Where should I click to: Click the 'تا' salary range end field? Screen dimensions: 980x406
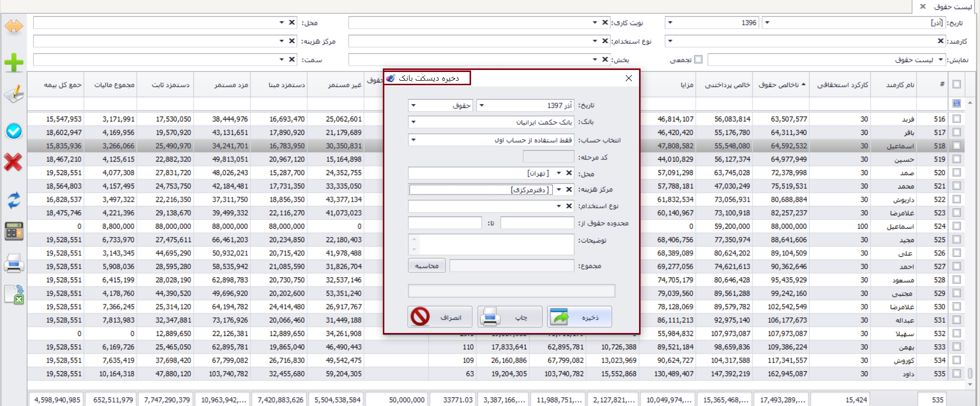coord(445,223)
